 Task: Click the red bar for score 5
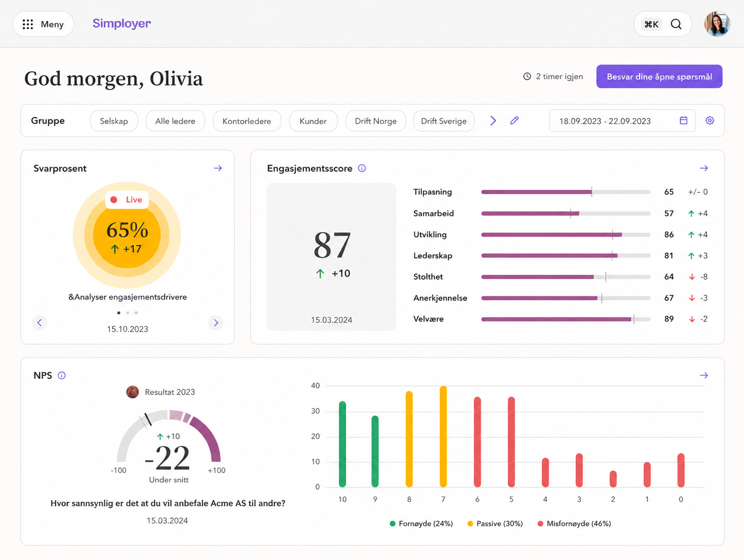[511, 442]
